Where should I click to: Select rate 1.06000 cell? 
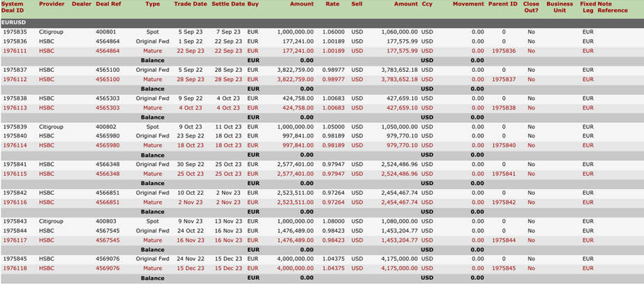[x=334, y=31]
